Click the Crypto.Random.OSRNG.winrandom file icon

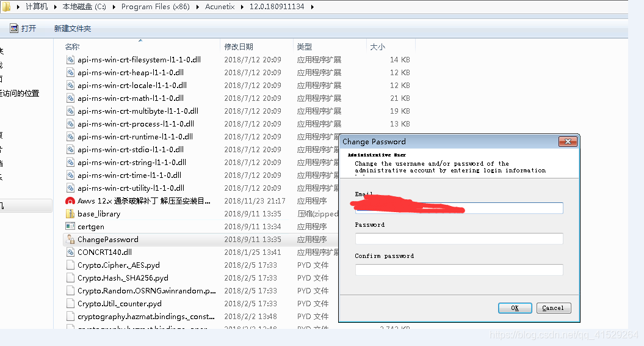(70, 291)
